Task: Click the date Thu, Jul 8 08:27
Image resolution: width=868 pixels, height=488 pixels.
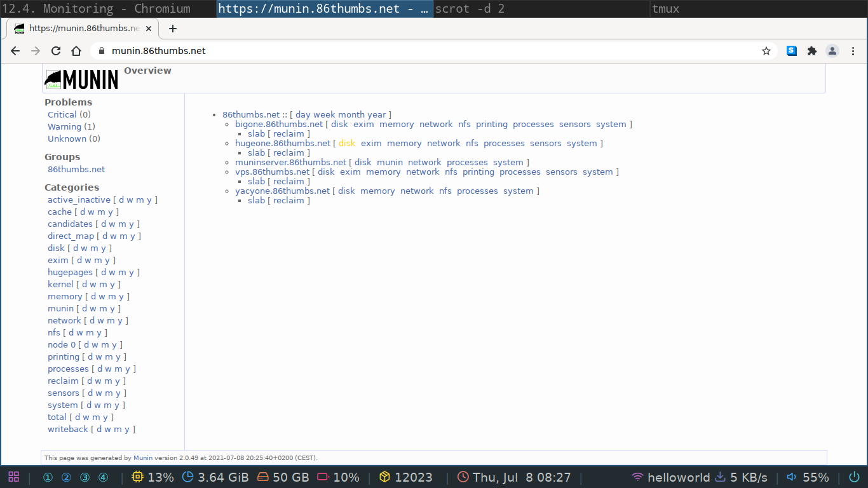Action: 514,477
